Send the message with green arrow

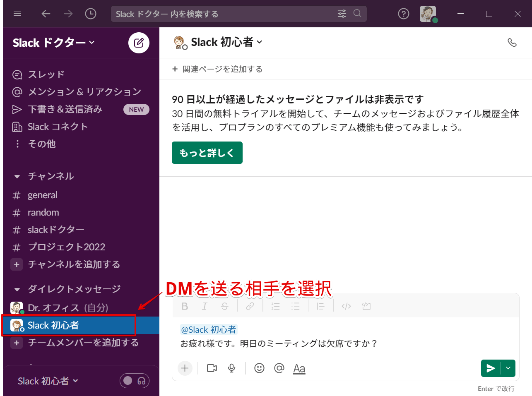491,368
